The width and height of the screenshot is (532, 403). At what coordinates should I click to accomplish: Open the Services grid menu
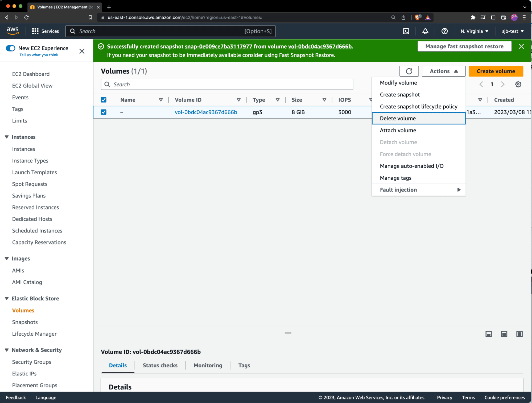(45, 31)
